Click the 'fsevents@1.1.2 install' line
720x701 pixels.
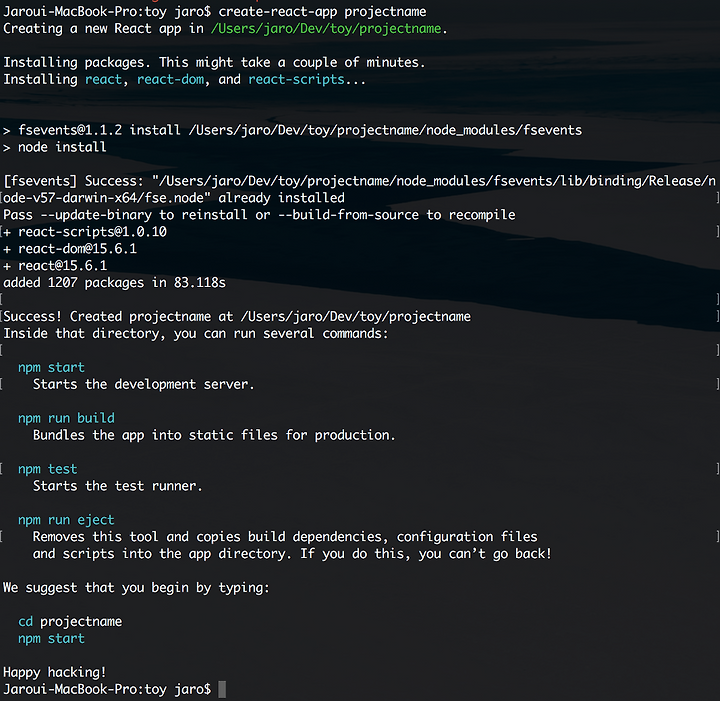point(292,130)
